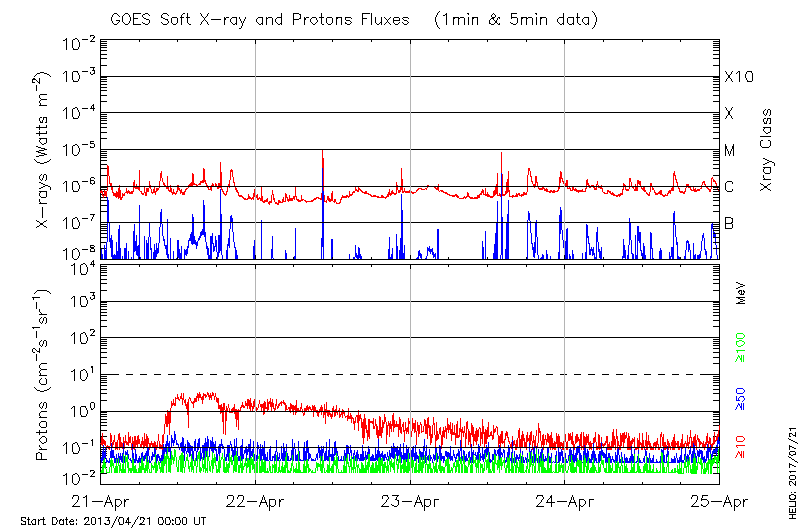Click the B flare class label

(x=729, y=223)
